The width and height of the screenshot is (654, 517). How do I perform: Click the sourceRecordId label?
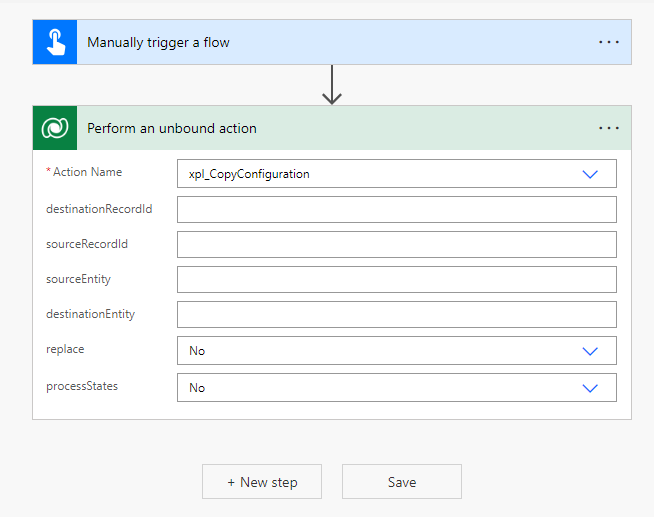(87, 244)
